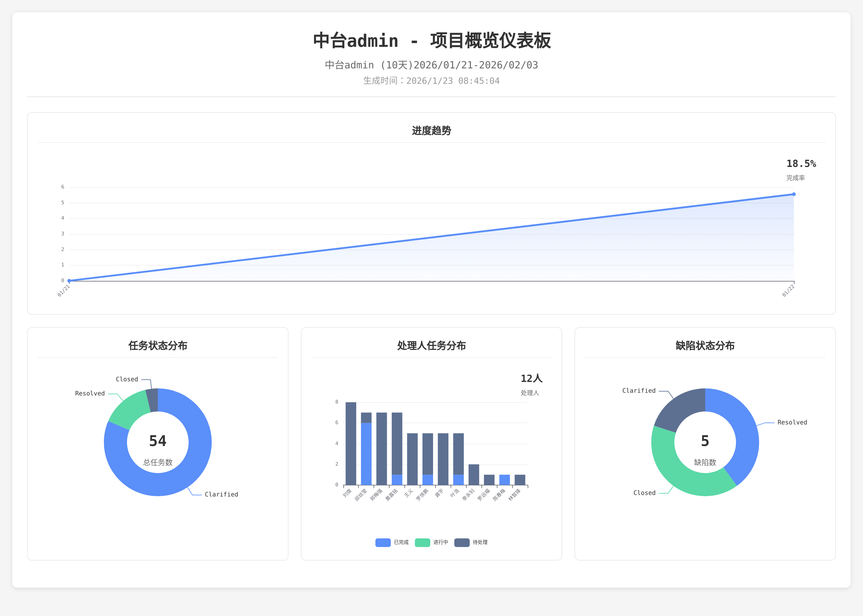863x616 pixels.
Task: Click the 进度趋势 panel title
Action: tap(431, 131)
